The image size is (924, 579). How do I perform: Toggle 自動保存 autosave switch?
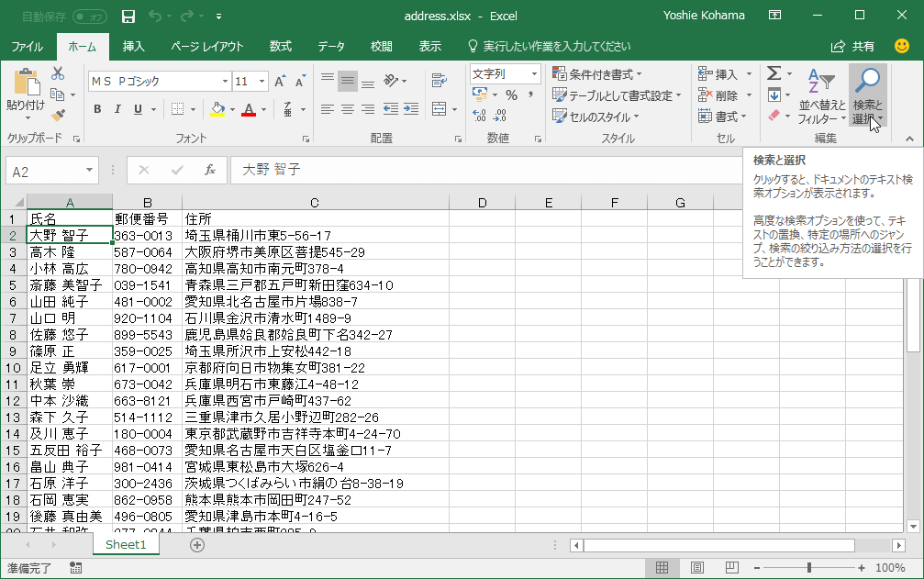tap(90, 17)
